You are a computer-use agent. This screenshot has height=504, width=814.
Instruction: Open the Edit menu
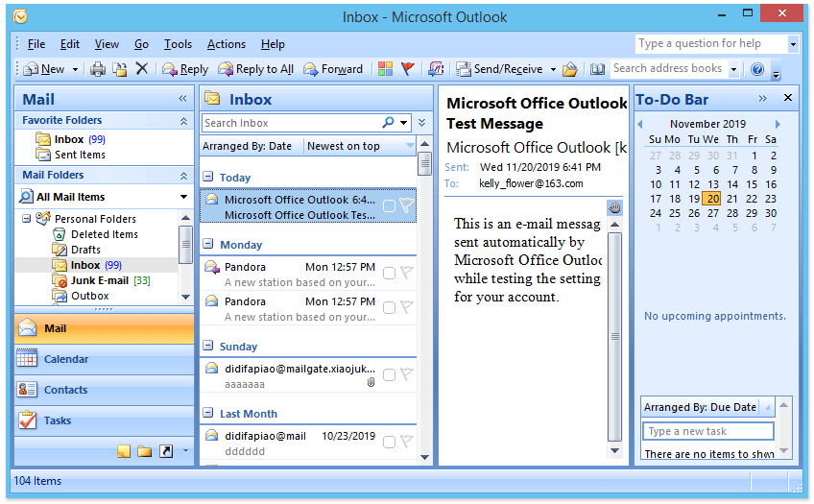pos(69,44)
